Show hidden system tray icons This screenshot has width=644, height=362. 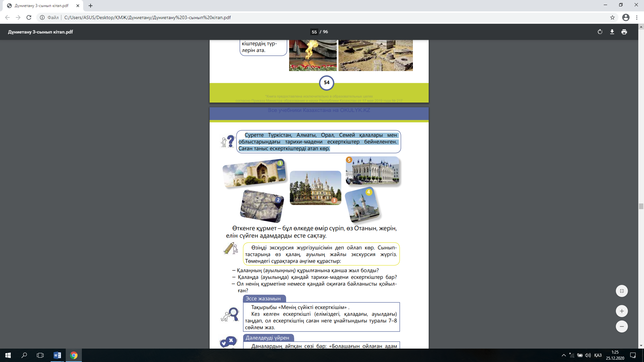coord(564,355)
